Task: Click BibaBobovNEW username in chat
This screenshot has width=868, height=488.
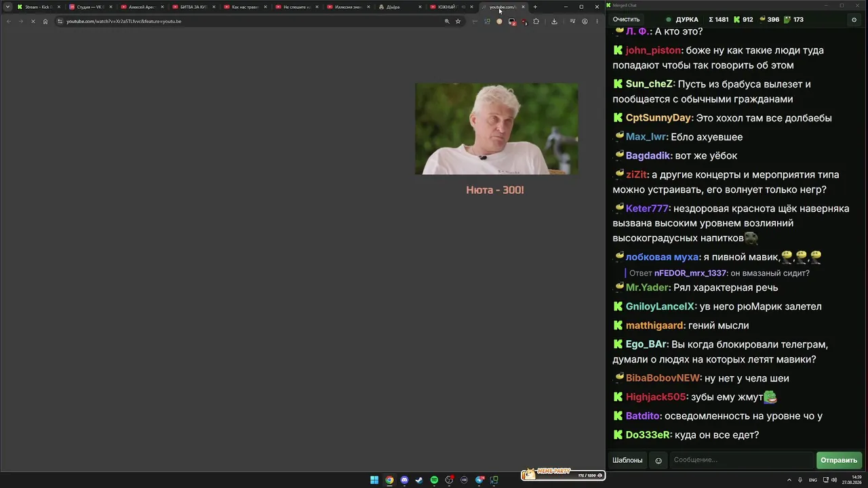Action: click(663, 378)
